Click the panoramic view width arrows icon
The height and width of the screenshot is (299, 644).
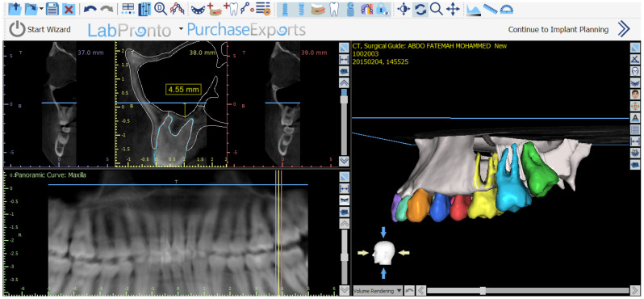pos(344,189)
